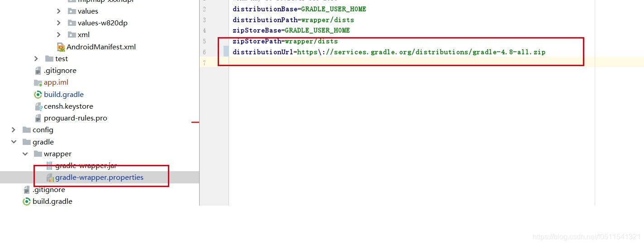Select gradle-wrapper.properties file
644x245 pixels.
[99, 178]
